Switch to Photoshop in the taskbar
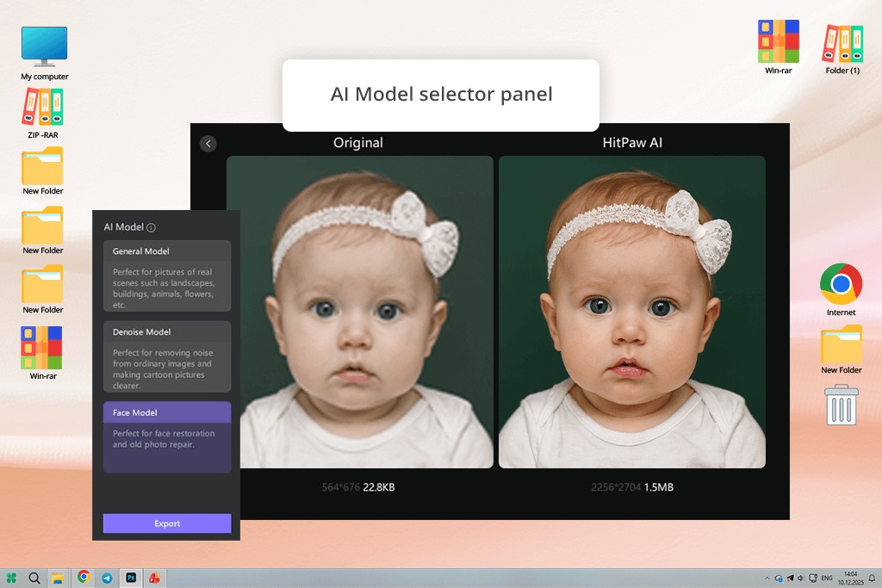 (131, 578)
